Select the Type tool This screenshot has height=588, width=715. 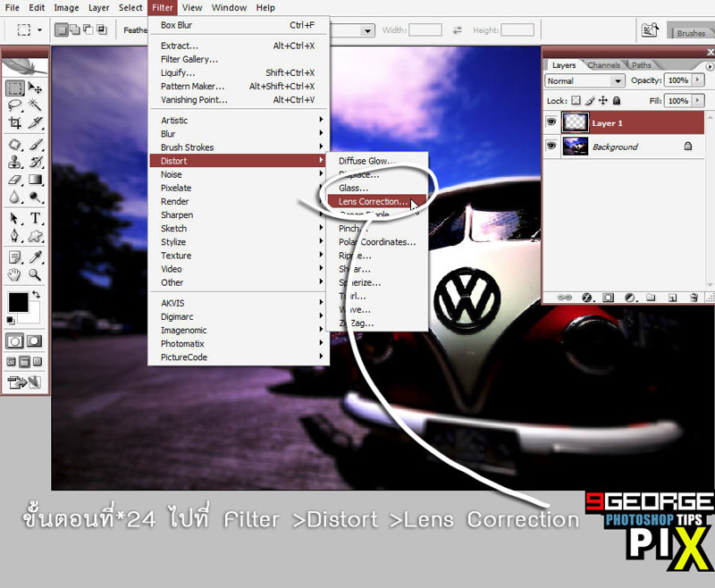(35, 218)
